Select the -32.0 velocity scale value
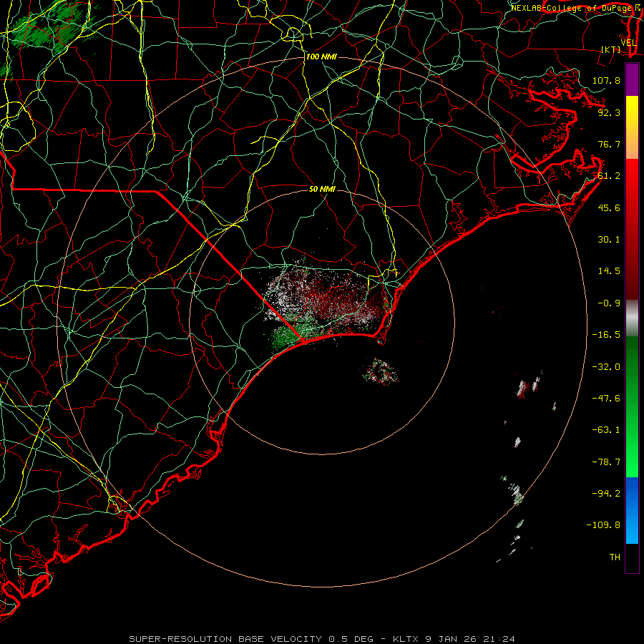Screen dimensions: 644x644 pos(606,367)
